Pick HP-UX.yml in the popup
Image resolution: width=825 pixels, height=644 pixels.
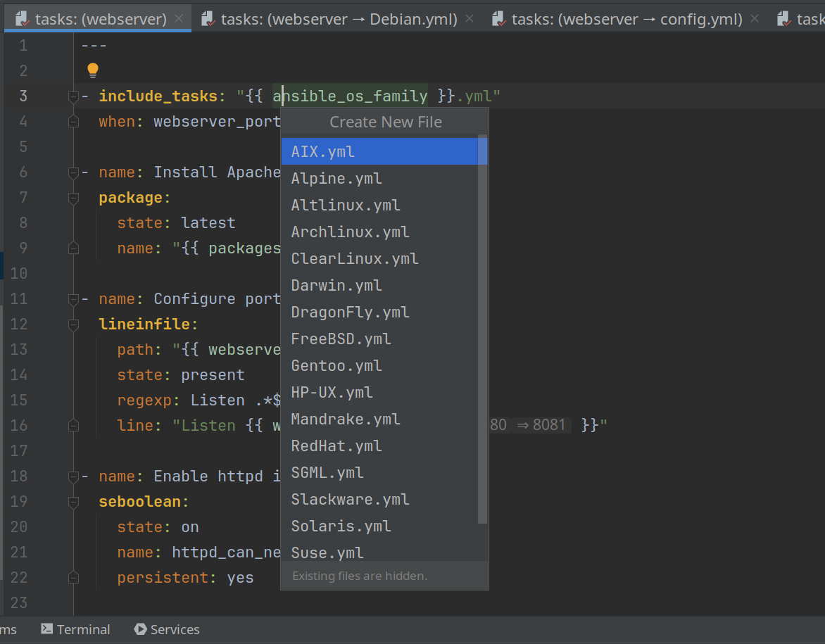380,393
